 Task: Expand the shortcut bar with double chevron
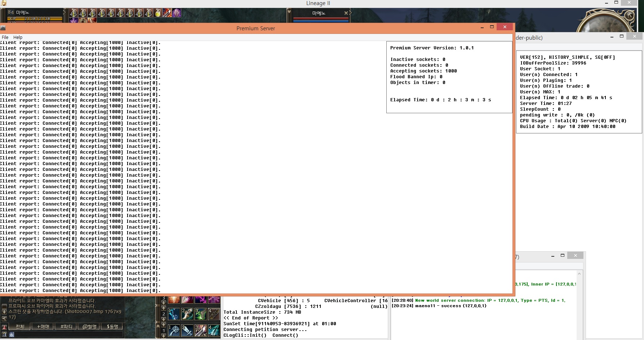click(158, 326)
